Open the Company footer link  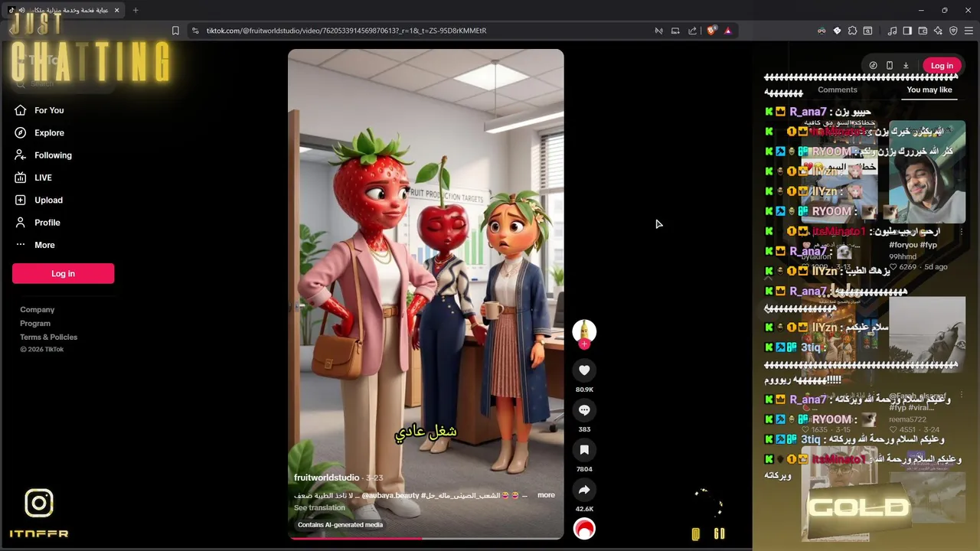pyautogui.click(x=38, y=310)
